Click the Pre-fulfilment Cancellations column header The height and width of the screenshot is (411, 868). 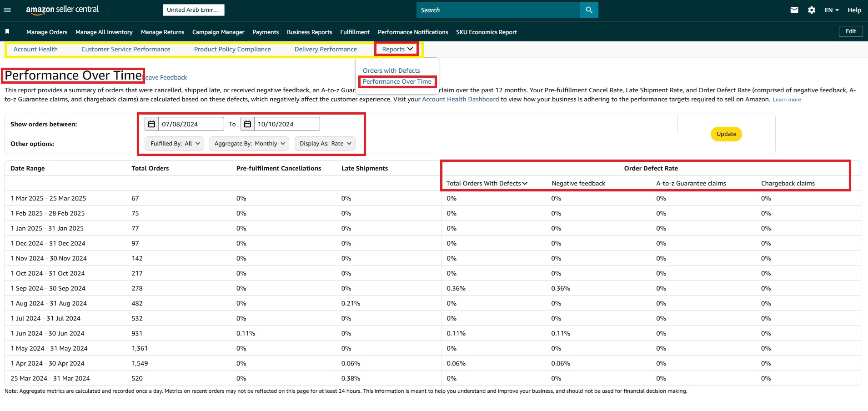pyautogui.click(x=279, y=168)
